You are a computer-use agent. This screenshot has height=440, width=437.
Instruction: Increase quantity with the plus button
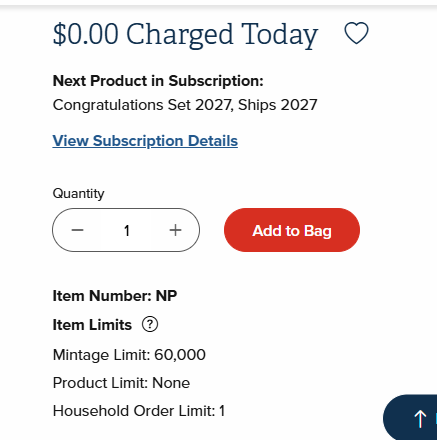click(175, 230)
